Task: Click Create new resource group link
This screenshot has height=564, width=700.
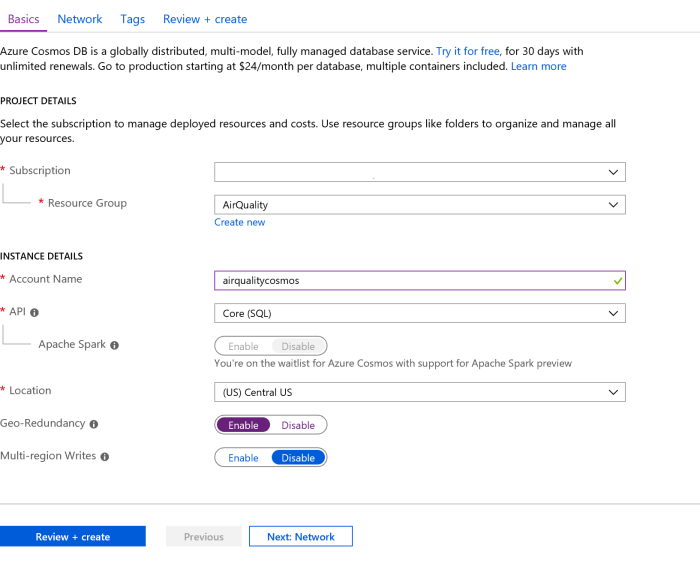Action: click(x=240, y=222)
